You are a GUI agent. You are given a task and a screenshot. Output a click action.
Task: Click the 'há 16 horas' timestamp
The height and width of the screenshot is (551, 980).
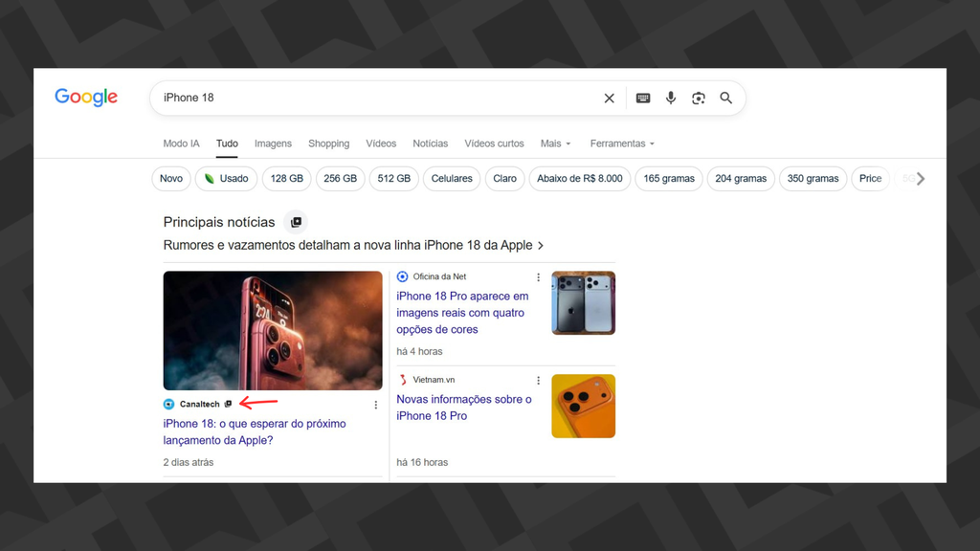pos(422,462)
